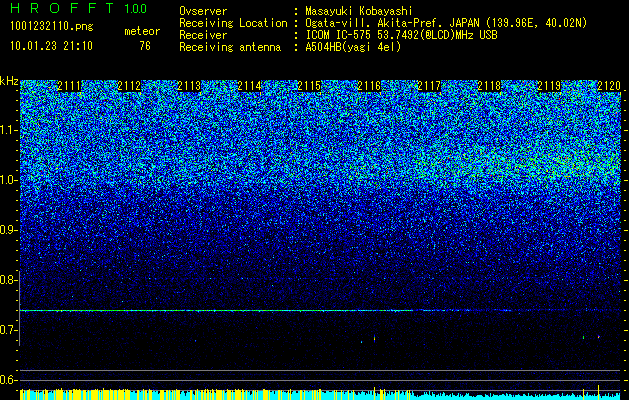This screenshot has height=400, width=629.
Task: Click the 1.0 frequency axis label
Action: (x=8, y=180)
